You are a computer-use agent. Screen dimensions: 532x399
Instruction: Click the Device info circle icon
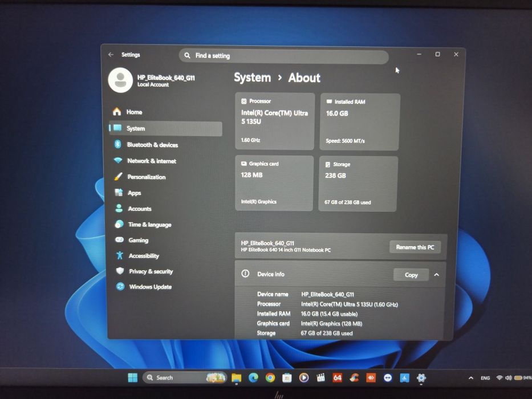click(x=245, y=274)
